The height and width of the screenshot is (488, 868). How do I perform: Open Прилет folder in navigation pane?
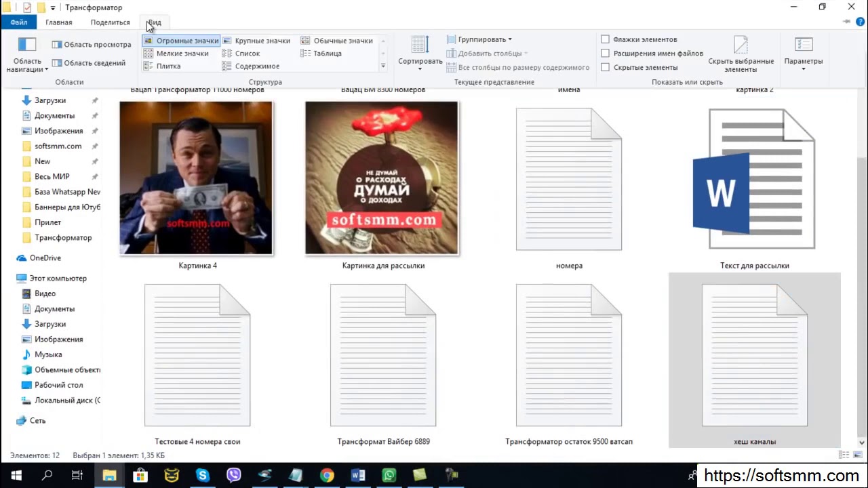48,222
